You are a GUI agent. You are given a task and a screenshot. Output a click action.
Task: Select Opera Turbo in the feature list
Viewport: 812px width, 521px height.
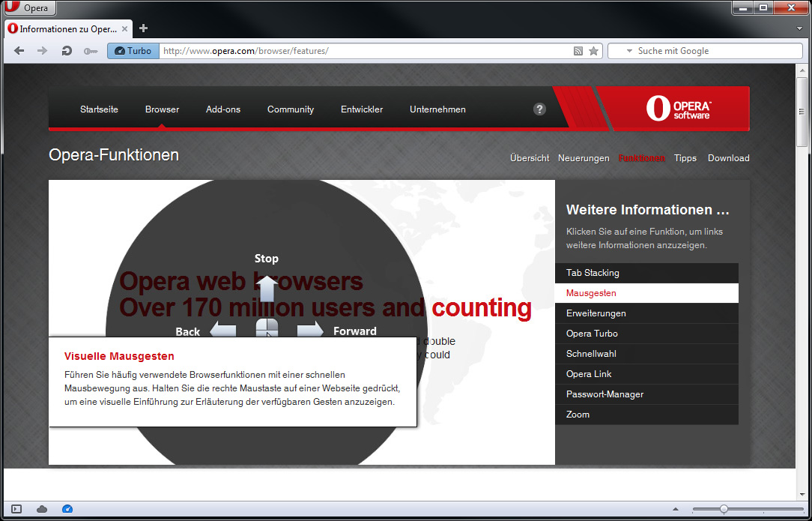click(646, 334)
